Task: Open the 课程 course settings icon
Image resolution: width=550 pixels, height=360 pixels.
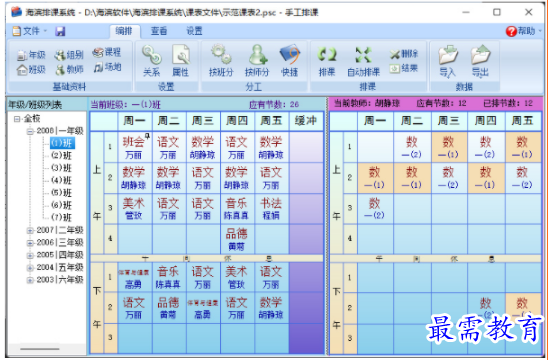Action: point(107,52)
